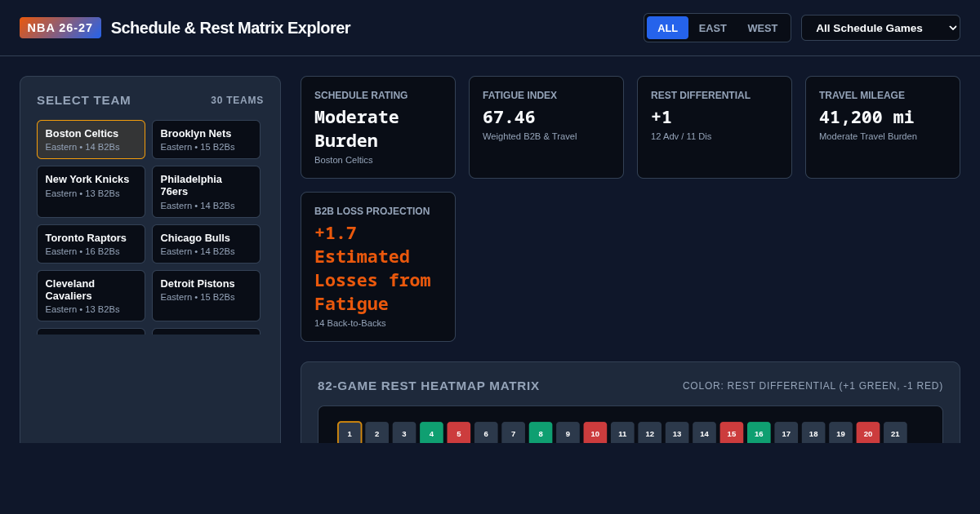Viewport: 980px width, 514px height.
Task: Select game 11 in the heatmap
Action: pos(622,433)
